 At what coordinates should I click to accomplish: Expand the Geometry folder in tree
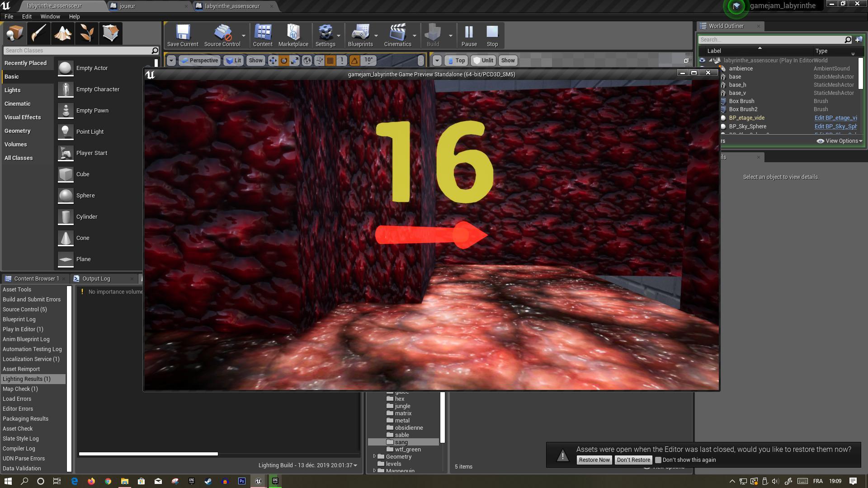pos(374,457)
